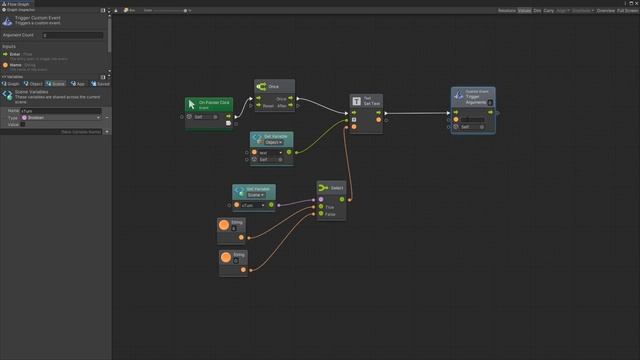
Task: Click the Once node enter input arrow
Action: click(x=258, y=98)
